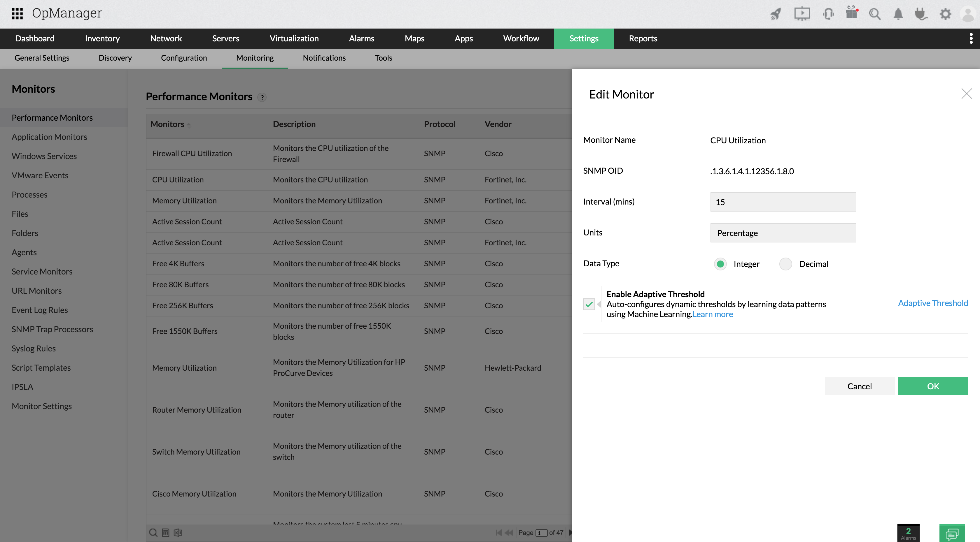Open the user profile avatar menu
Viewport: 980px width, 542px height.
click(968, 14)
